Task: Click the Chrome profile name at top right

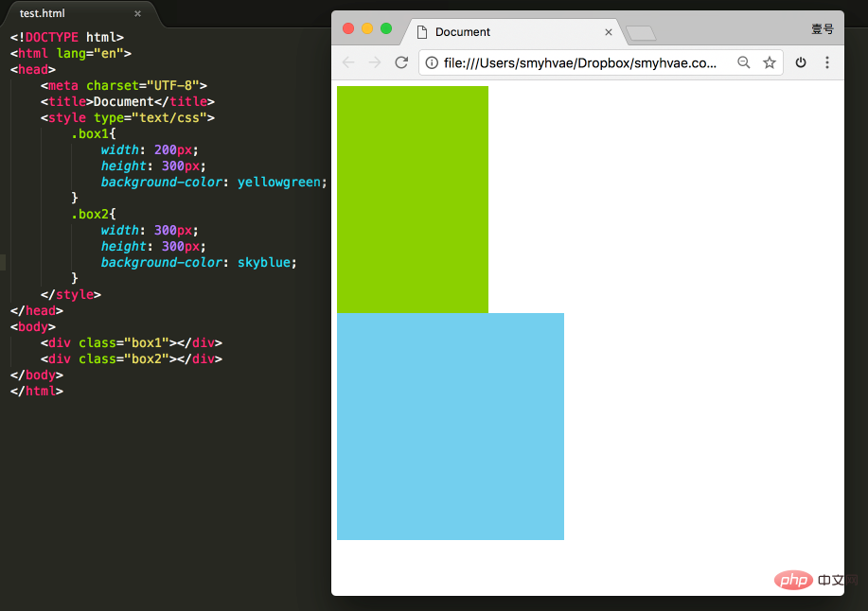Action: 822,29
